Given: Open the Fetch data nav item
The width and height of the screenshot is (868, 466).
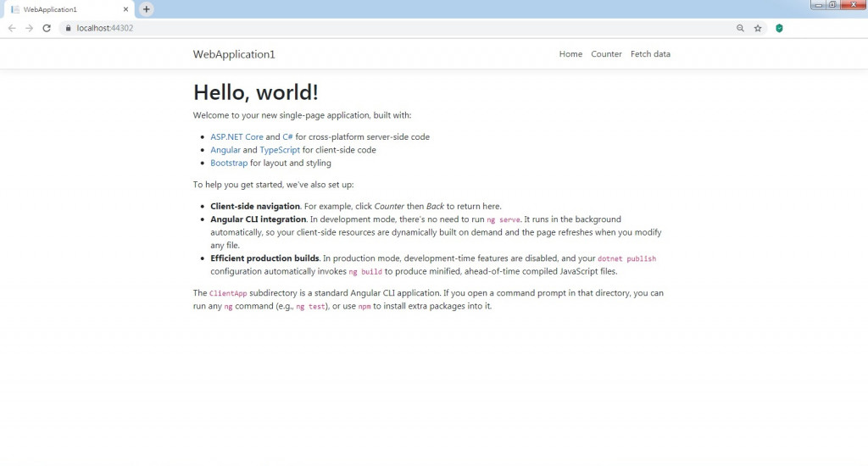Looking at the screenshot, I should pos(650,53).
